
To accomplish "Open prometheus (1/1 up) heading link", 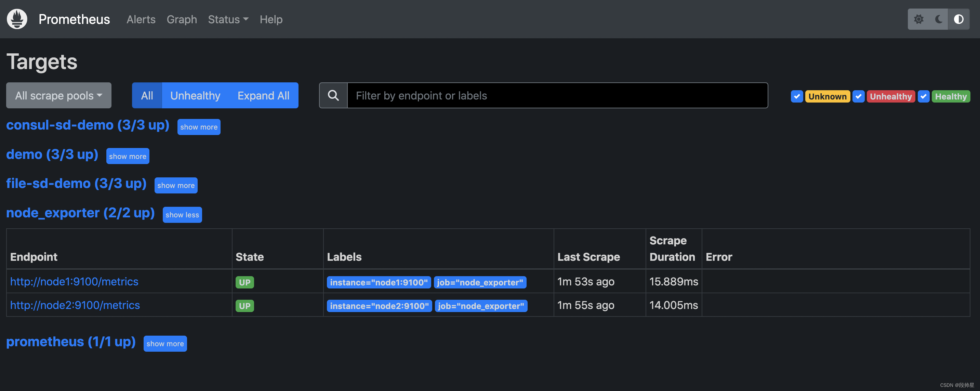I will (71, 341).
